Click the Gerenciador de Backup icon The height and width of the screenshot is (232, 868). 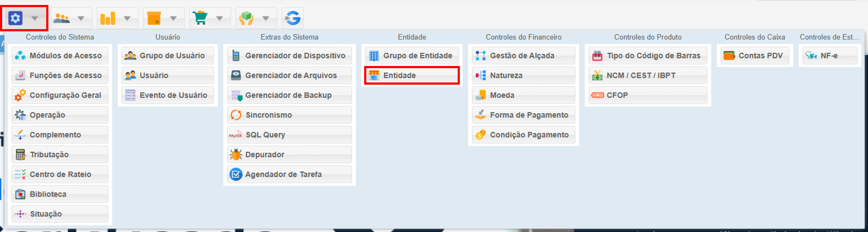[236, 95]
